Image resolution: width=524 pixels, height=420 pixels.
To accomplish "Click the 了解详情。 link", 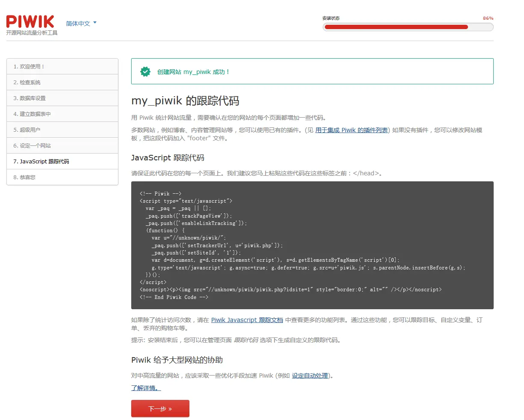I will point(146,388).
